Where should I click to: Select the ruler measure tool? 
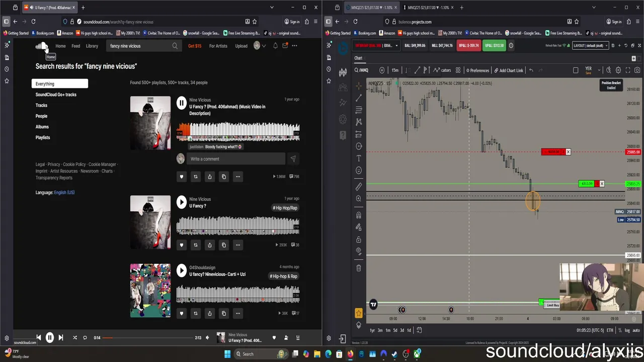pos(359,187)
